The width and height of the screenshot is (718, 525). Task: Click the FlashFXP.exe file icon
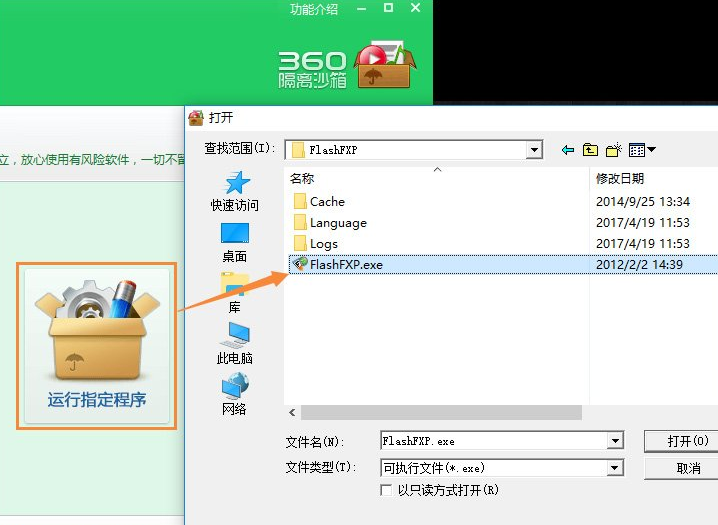click(300, 264)
